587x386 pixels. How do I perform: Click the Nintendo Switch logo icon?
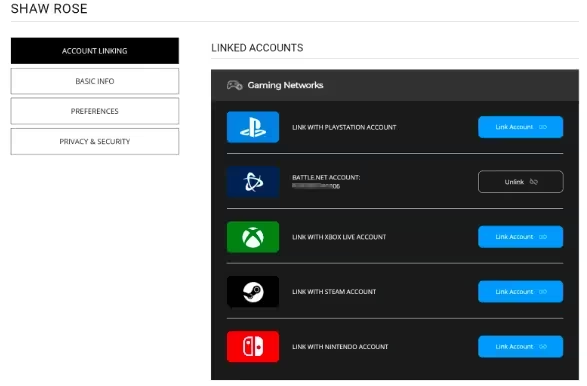click(253, 347)
